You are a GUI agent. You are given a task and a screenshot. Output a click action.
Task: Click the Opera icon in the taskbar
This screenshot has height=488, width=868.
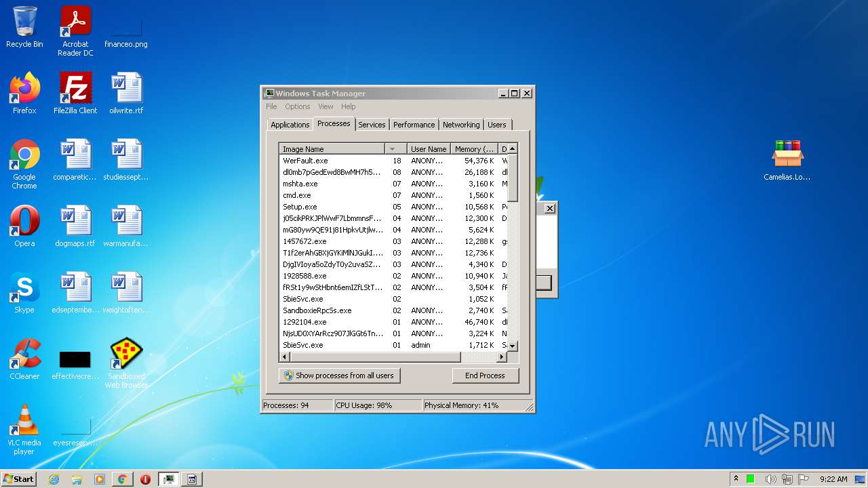click(x=145, y=479)
